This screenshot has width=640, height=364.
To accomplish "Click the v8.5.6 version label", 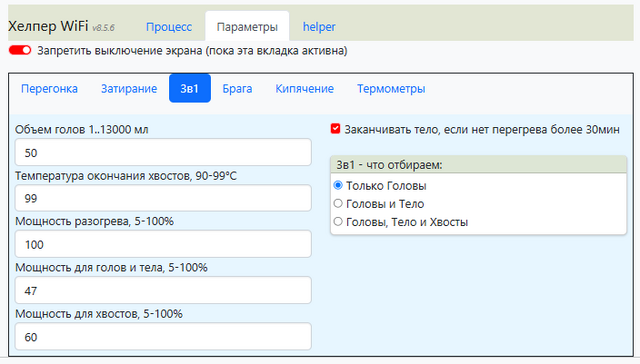I will pos(103,28).
